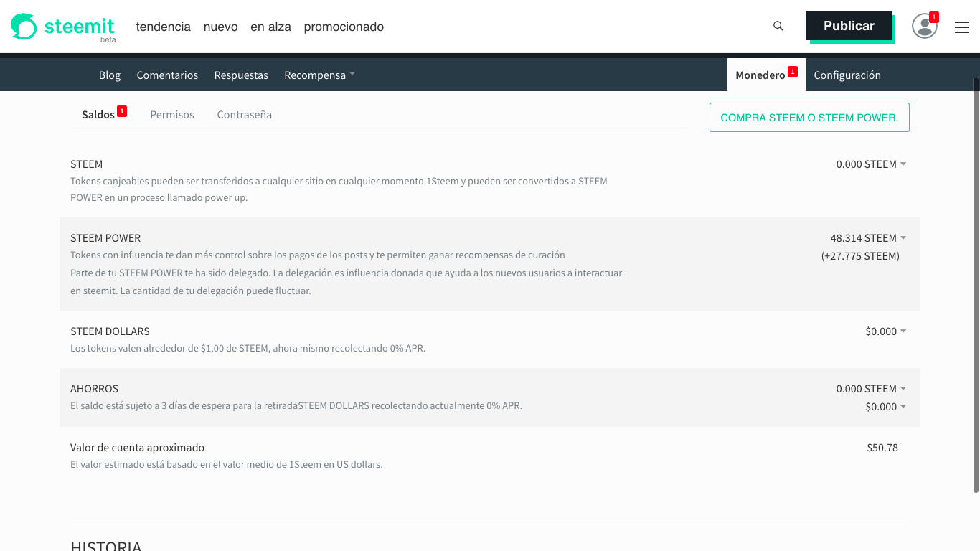This screenshot has width=980, height=551.
Task: Open the Configuración tab
Action: pyautogui.click(x=847, y=75)
